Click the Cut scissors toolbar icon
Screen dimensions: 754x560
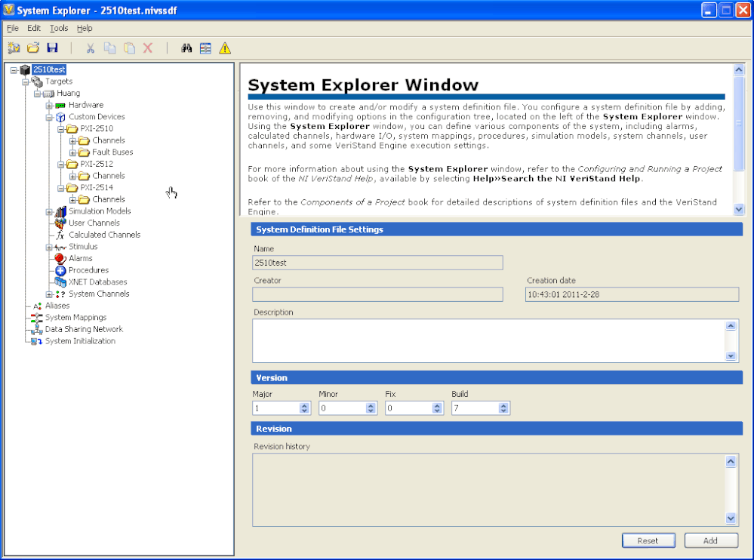click(x=91, y=48)
